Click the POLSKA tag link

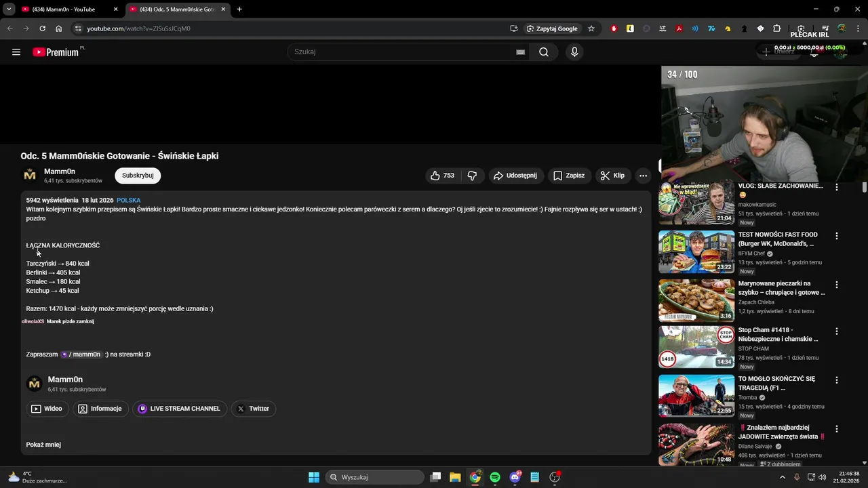129,201
